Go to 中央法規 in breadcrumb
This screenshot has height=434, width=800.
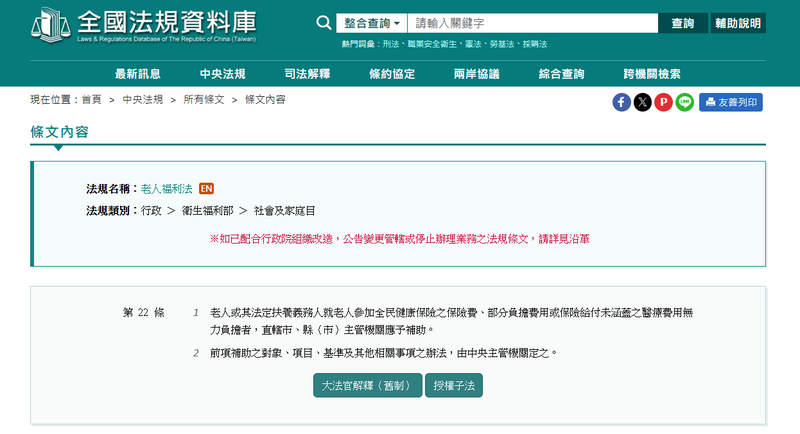(x=143, y=99)
